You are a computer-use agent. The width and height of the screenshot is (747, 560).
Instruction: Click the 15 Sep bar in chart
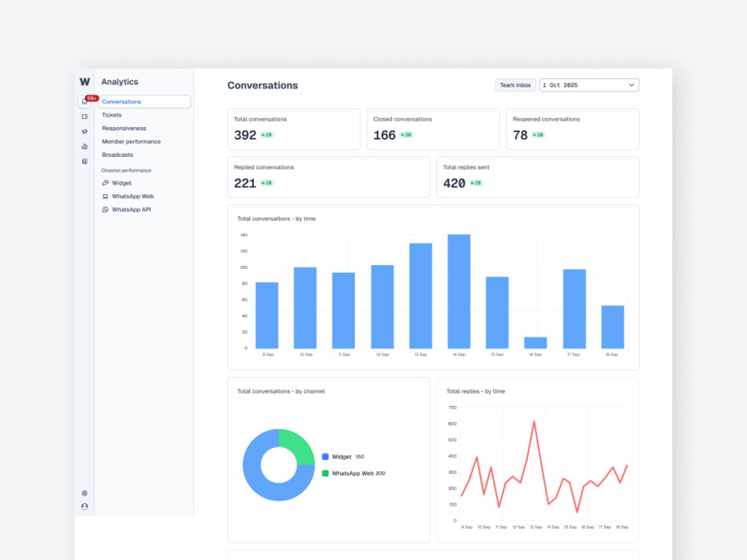pyautogui.click(x=498, y=312)
